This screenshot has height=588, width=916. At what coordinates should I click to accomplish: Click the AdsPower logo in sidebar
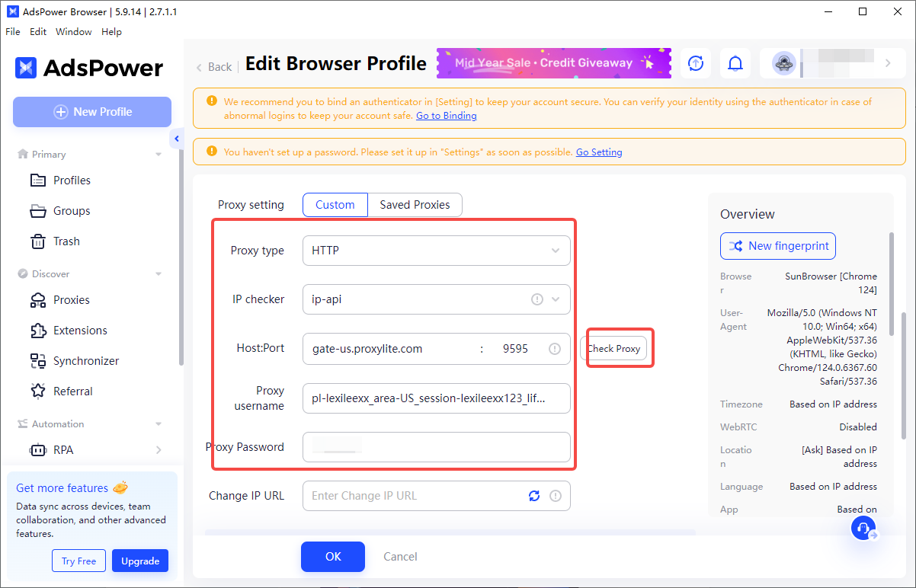click(89, 68)
